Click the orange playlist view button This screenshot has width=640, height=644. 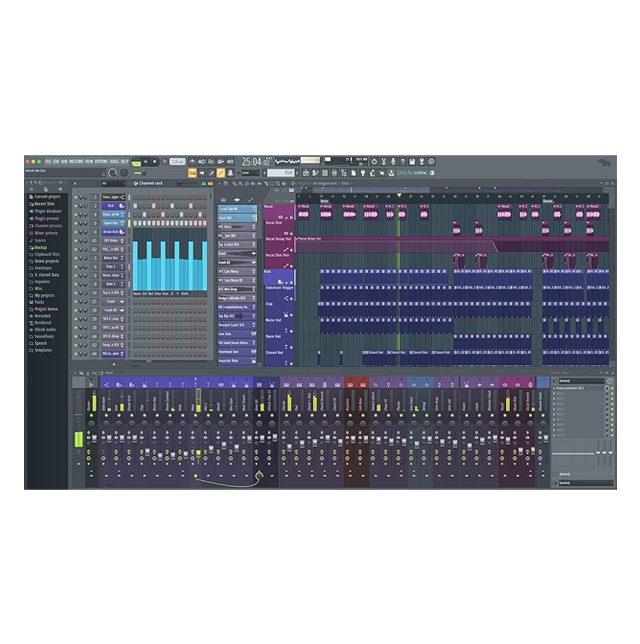(192, 173)
